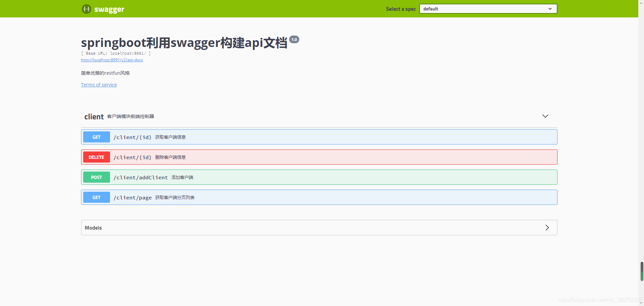Image resolution: width=644 pixels, height=306 pixels.
Task: Click the 简单优雅的restfun风格 description text
Action: click(x=105, y=73)
